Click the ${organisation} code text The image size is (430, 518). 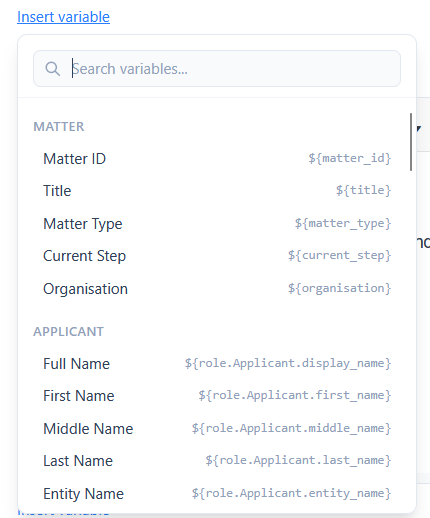[x=339, y=288]
